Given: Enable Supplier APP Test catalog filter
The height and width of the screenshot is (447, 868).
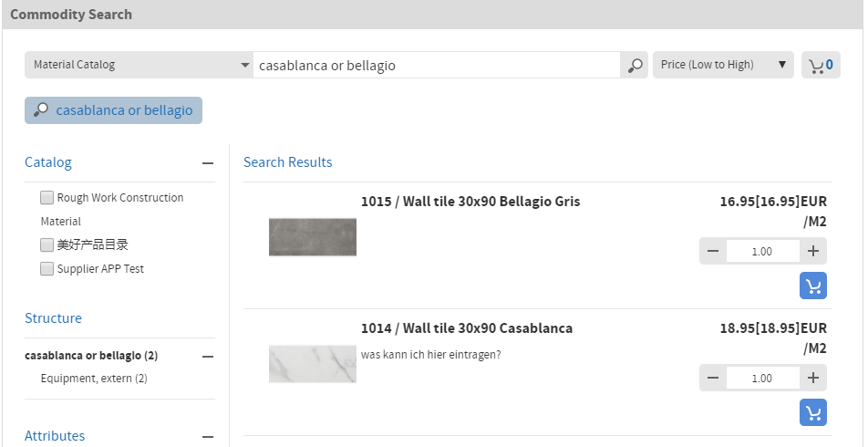Looking at the screenshot, I should click(47, 268).
